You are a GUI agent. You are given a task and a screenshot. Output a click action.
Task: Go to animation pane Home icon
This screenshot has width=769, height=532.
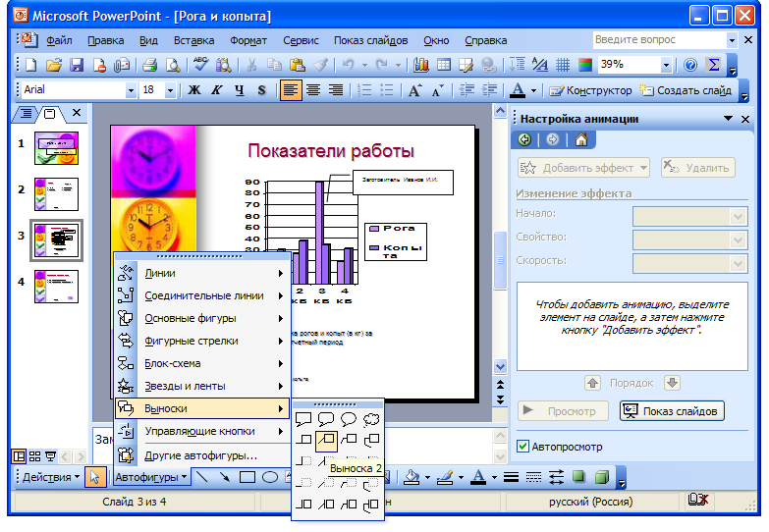coord(581,139)
